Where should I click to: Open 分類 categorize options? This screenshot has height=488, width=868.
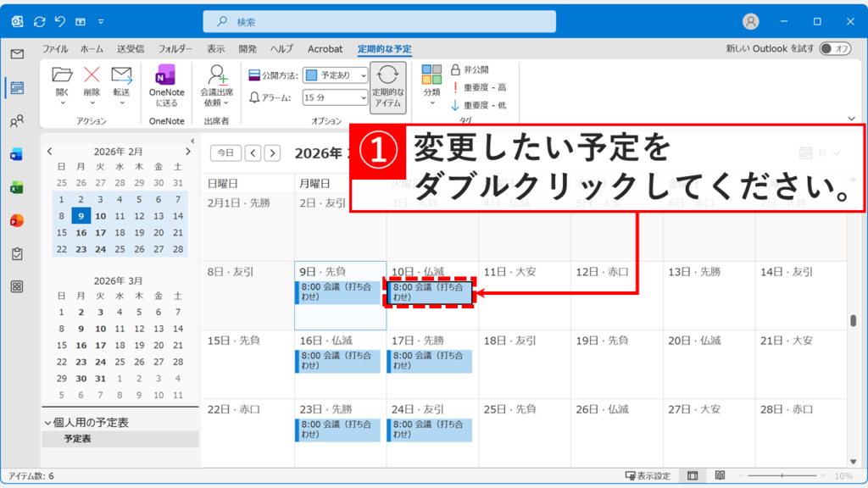point(433,84)
